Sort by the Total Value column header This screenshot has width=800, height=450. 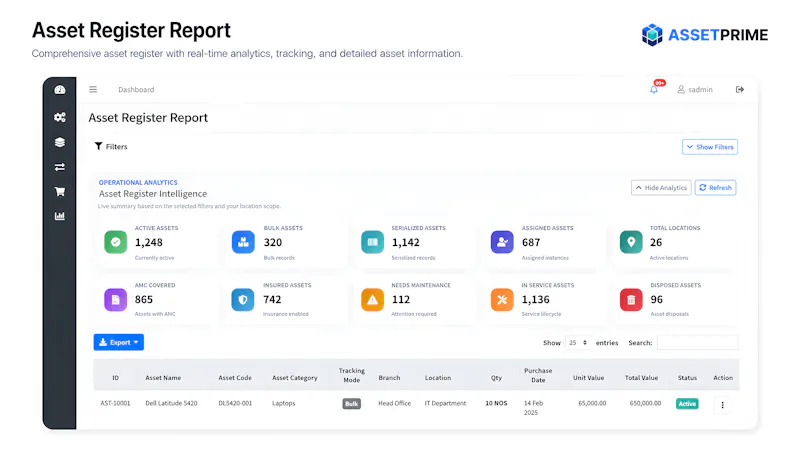click(641, 378)
